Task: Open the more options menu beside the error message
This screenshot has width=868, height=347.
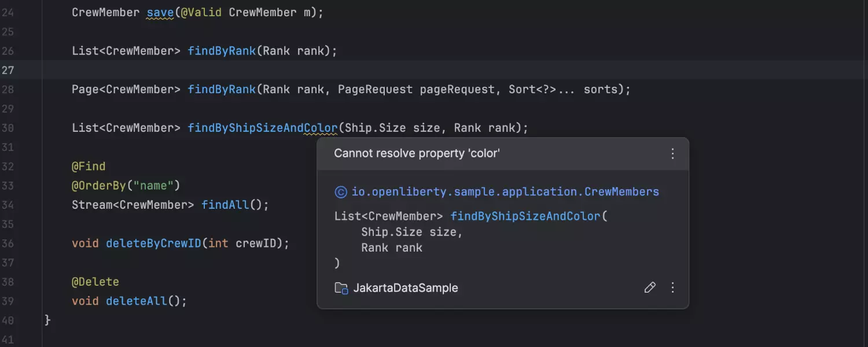Action: coord(672,154)
